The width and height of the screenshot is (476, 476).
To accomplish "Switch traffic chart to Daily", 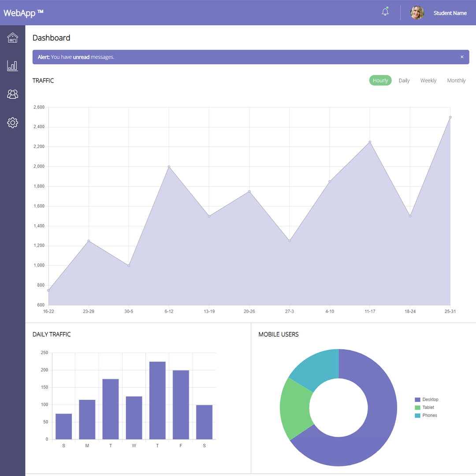I will point(404,80).
